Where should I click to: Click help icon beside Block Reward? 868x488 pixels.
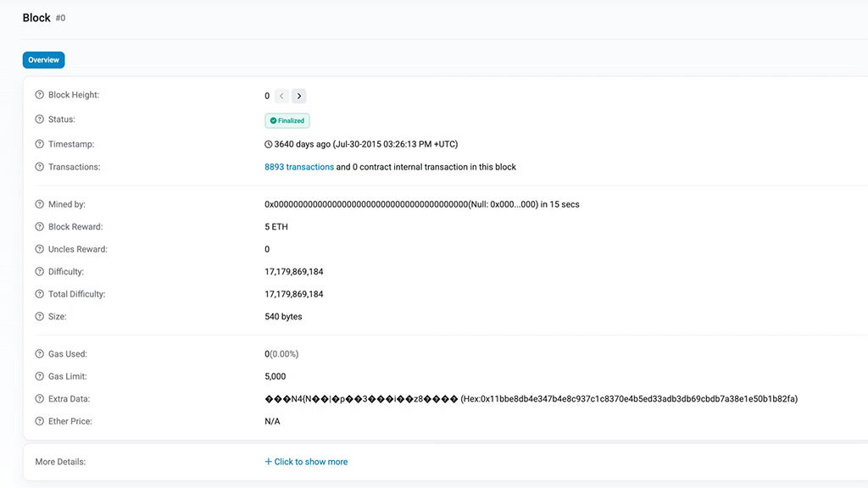(x=40, y=227)
